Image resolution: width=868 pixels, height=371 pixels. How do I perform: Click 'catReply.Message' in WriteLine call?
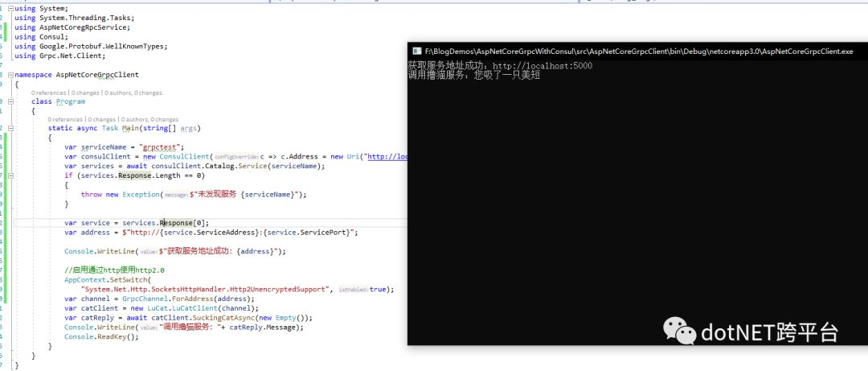tap(264, 328)
